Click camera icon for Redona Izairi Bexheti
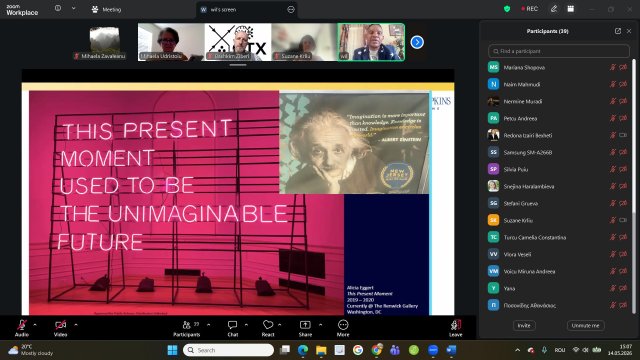Screen dimensions: 640x360 coord(623,135)
